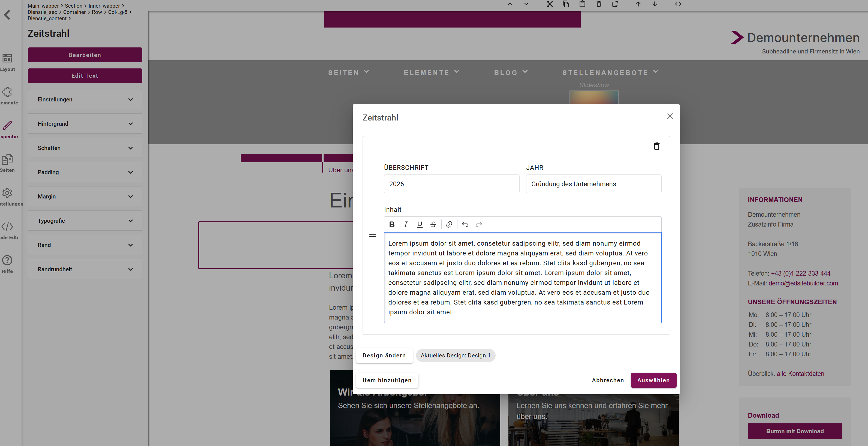Apply italic formatting in Inhalt editor
This screenshot has width=868, height=446.
406,224
